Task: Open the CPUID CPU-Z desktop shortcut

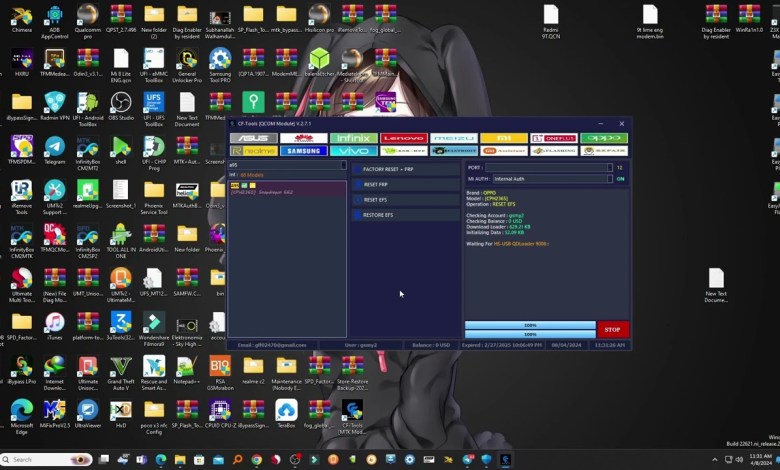Action: click(x=220, y=414)
